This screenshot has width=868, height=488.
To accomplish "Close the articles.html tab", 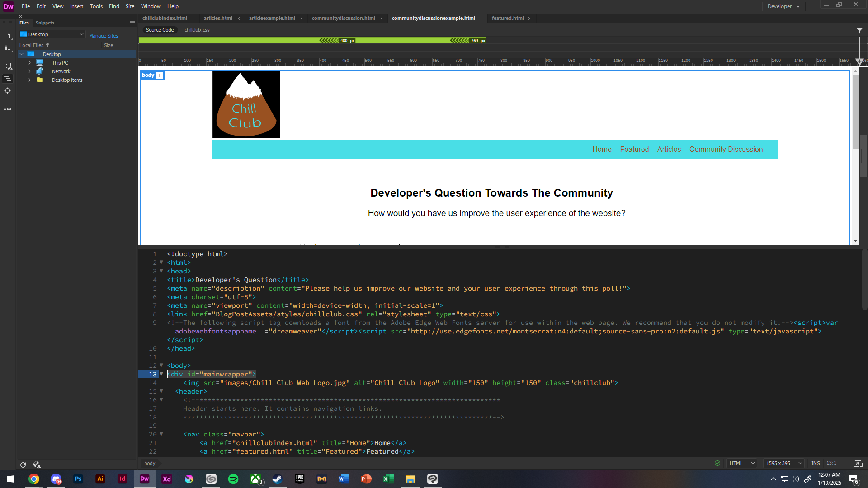I will pos(238,19).
